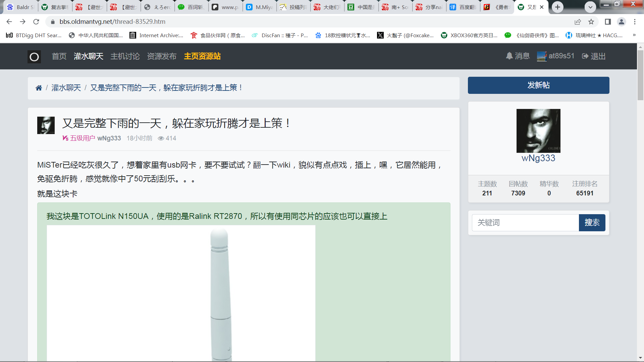Click the vertical scrollbar thumb
Viewport: 644px width, 362px height.
640,75
